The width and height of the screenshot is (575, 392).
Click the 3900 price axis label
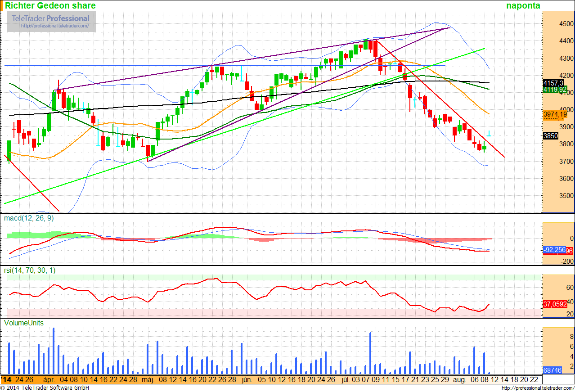566,127
